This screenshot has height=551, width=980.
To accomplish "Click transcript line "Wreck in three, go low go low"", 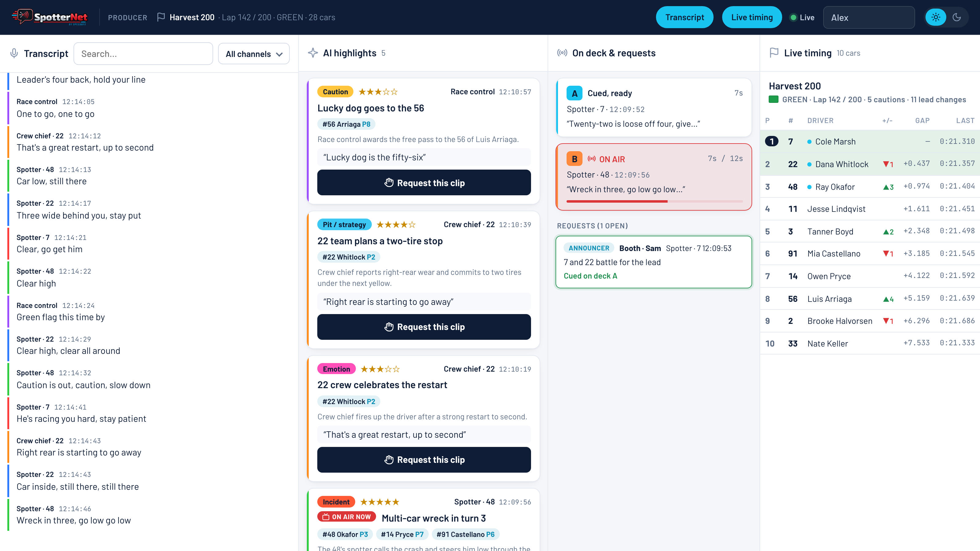I will point(73,520).
